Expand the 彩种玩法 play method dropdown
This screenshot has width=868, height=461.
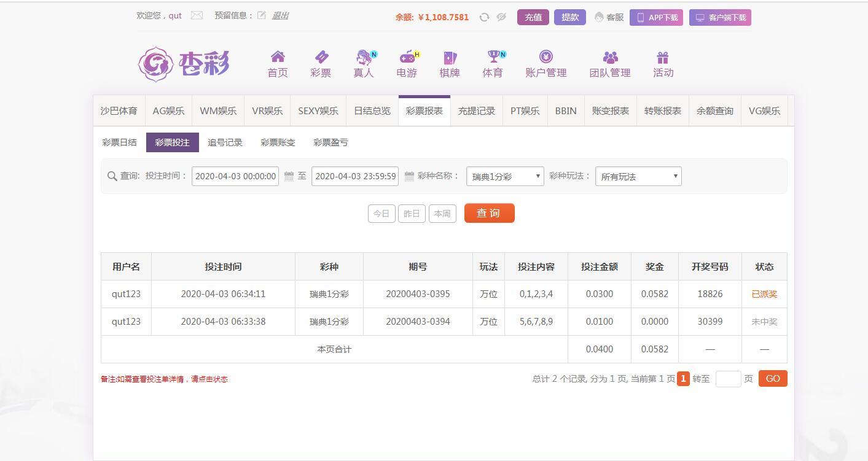(x=638, y=176)
